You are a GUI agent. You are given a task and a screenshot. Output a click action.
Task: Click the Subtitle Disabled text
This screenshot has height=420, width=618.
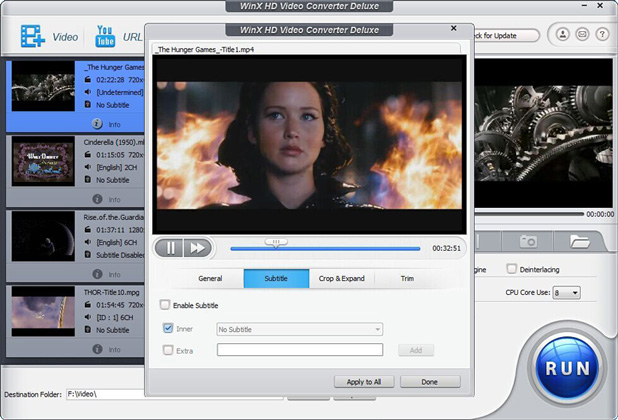tap(121, 255)
